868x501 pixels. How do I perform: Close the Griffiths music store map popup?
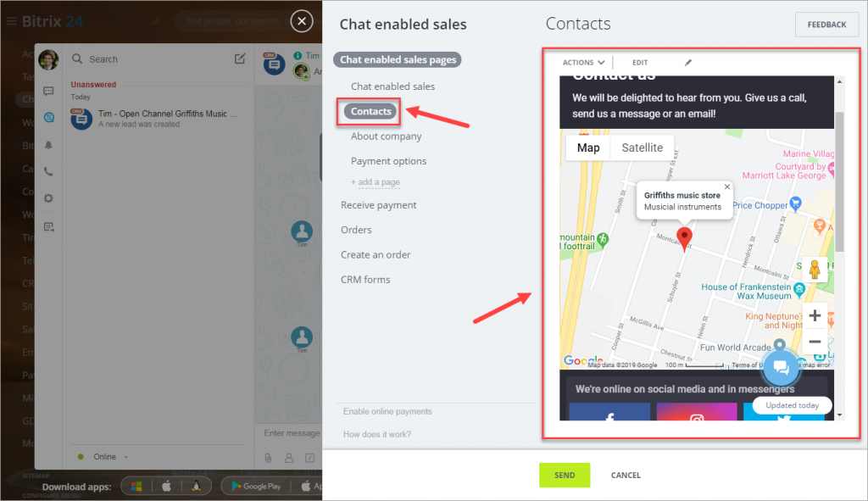(726, 187)
